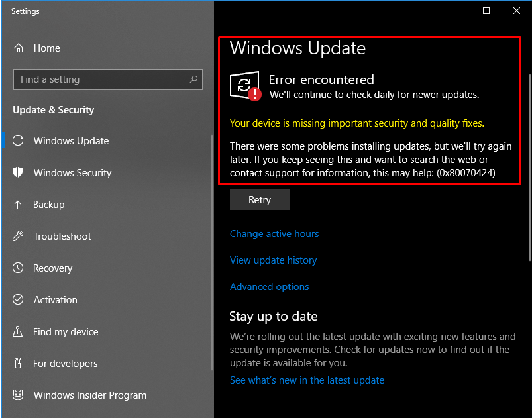This screenshot has width=532, height=418.
Task: Close the Settings window
Action: point(516,11)
